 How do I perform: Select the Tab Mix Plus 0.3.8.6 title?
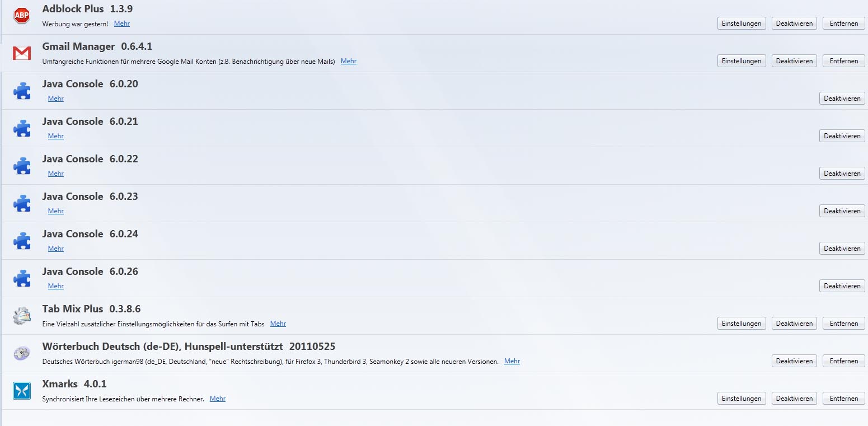92,309
